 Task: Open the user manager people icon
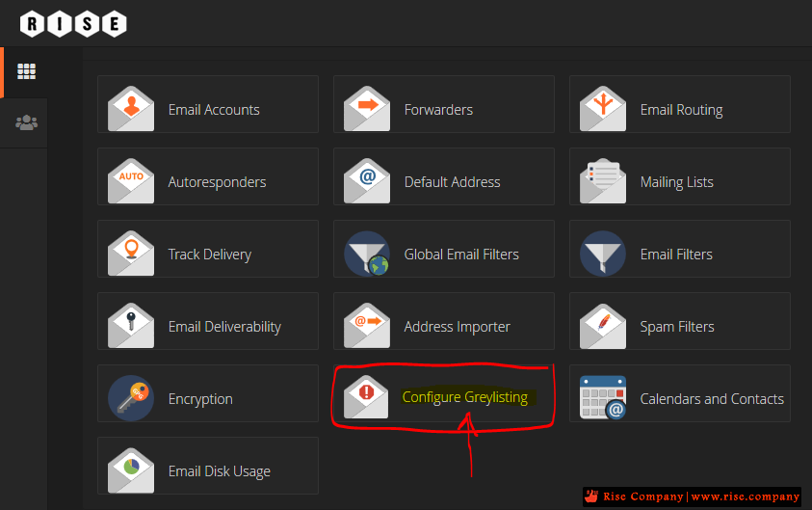[26, 122]
